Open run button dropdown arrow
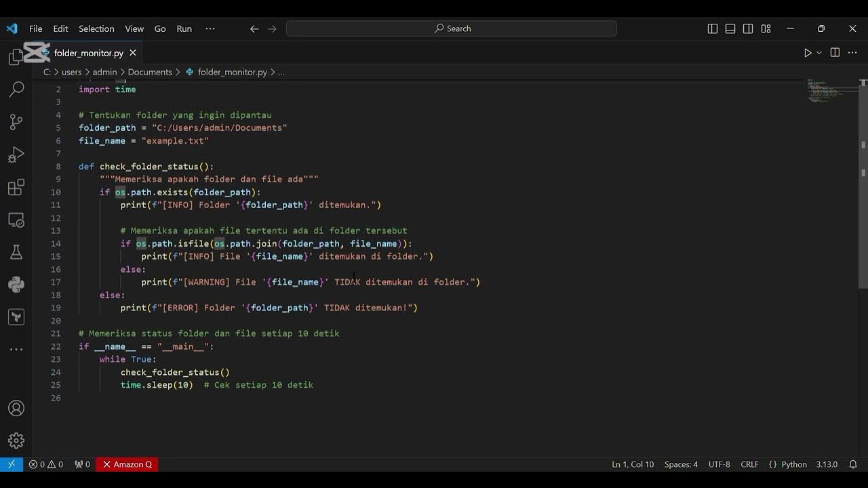 click(819, 53)
